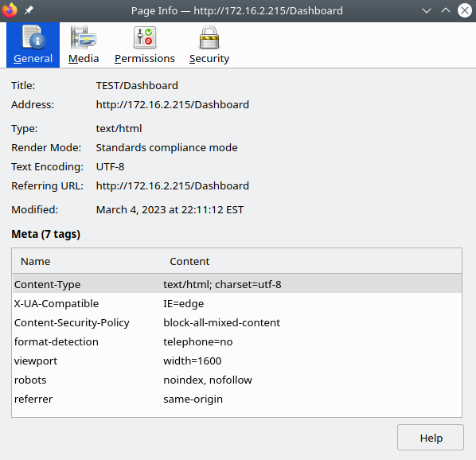Click the Title value TEST/Dashboard

(137, 86)
